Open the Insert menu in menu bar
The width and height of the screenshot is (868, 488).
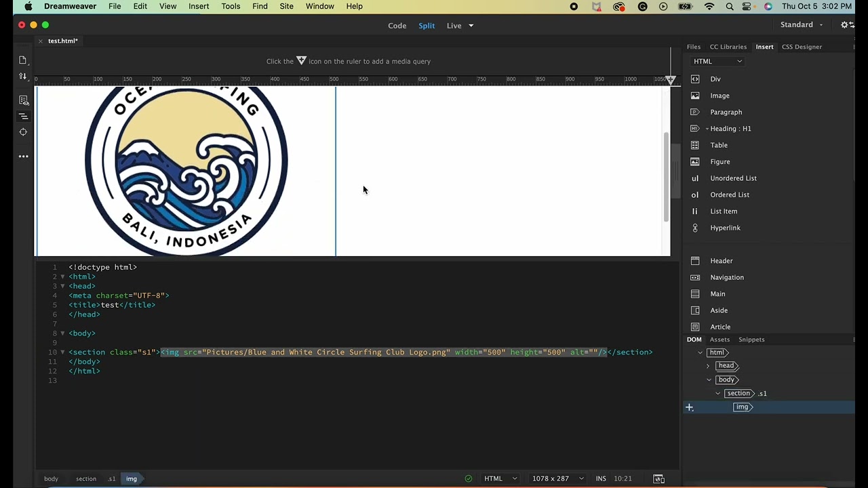(199, 6)
